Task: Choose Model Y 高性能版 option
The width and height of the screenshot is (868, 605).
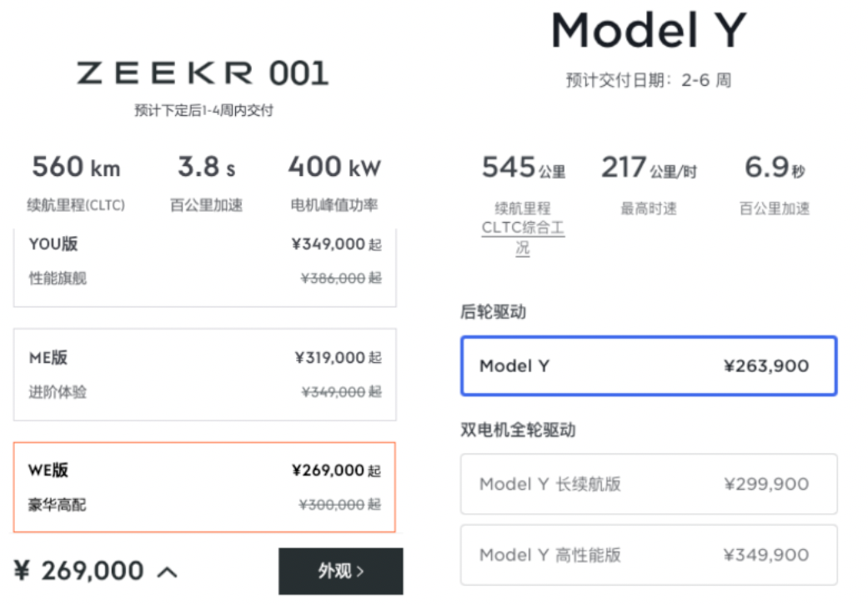Action: 648,555
